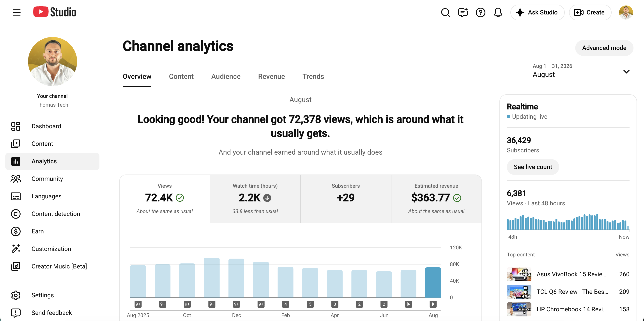Screen dimensions: 644x321
Task: Switch to the Audience tab
Action: tap(226, 76)
